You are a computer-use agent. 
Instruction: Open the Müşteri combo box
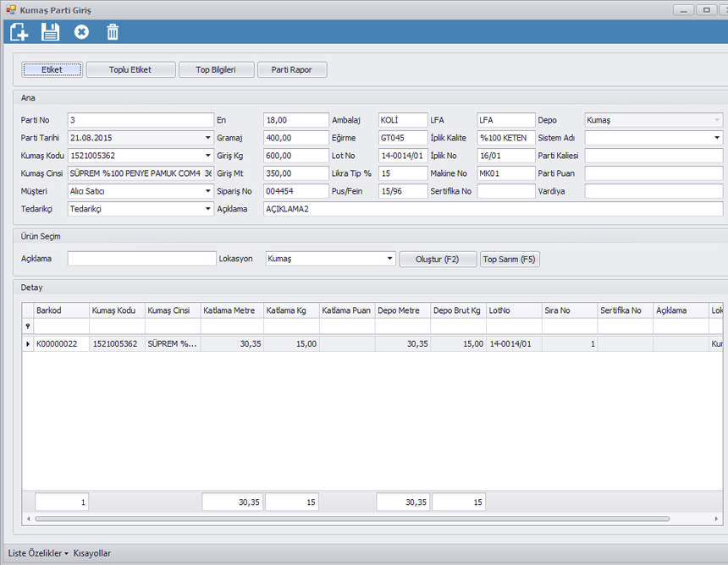click(208, 191)
